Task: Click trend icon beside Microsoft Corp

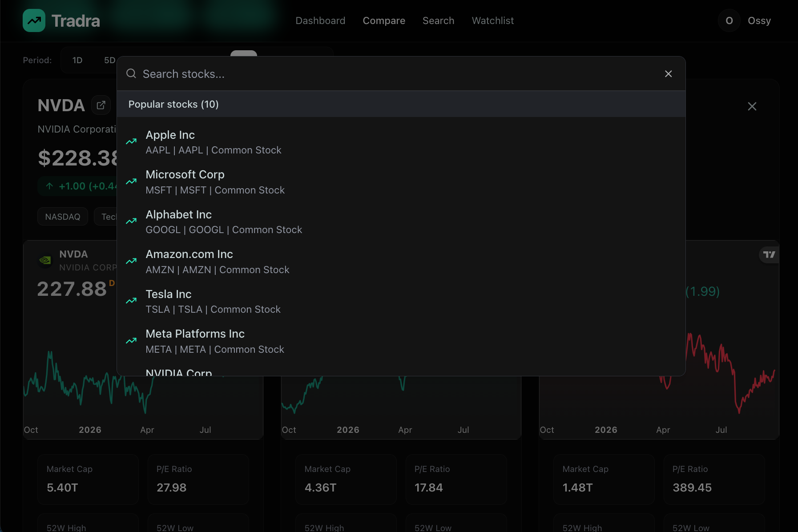Action: [x=131, y=181]
